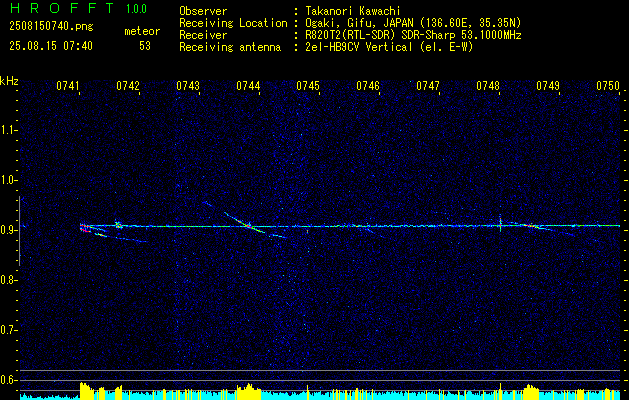
Task: Click the bright red meteor echo just after the 0741 marker
Action: click(85, 228)
